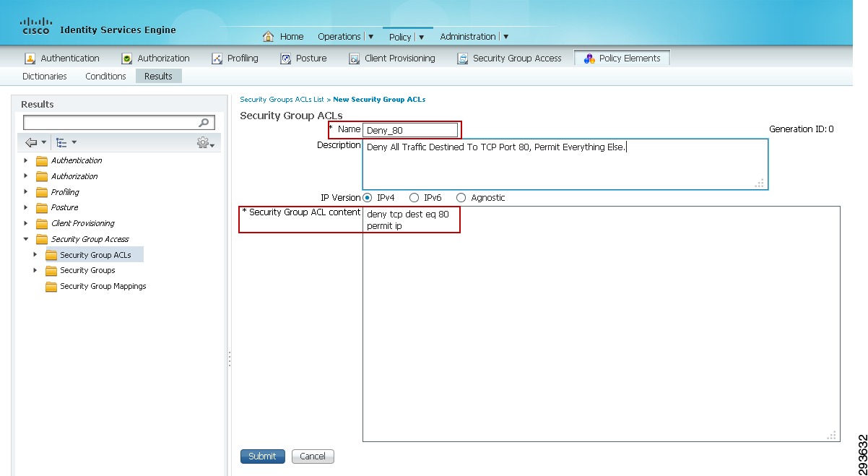Click the Submit button
The width and height of the screenshot is (868, 476).
pos(262,456)
